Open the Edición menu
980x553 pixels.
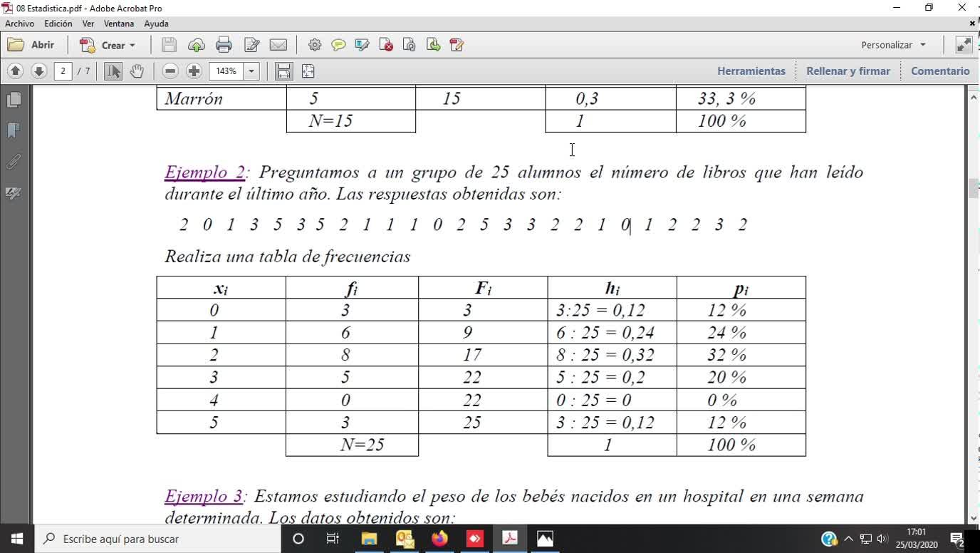(x=58, y=24)
